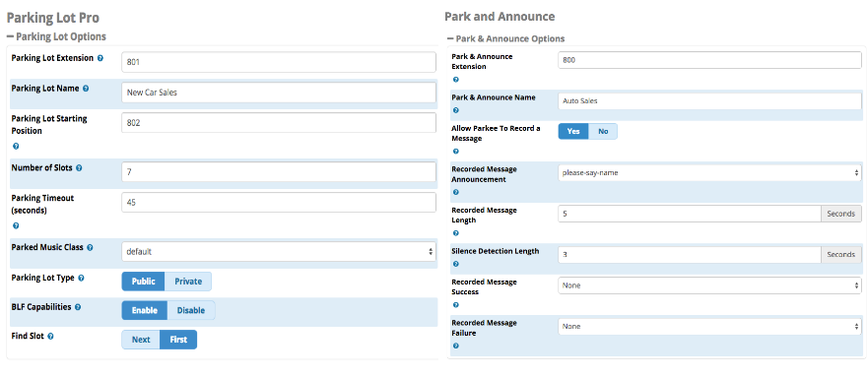Edit Recorded Message Length field

[x=690, y=214]
